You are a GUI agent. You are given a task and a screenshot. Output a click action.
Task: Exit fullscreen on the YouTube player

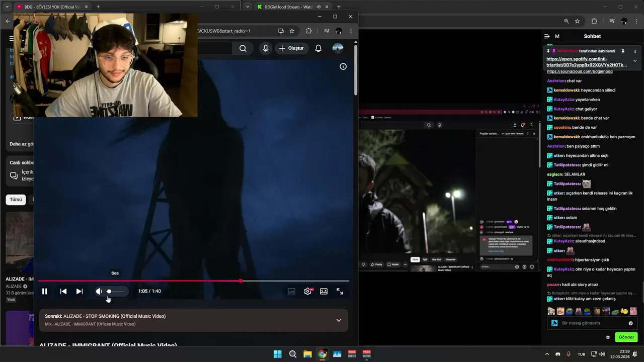coord(340,291)
